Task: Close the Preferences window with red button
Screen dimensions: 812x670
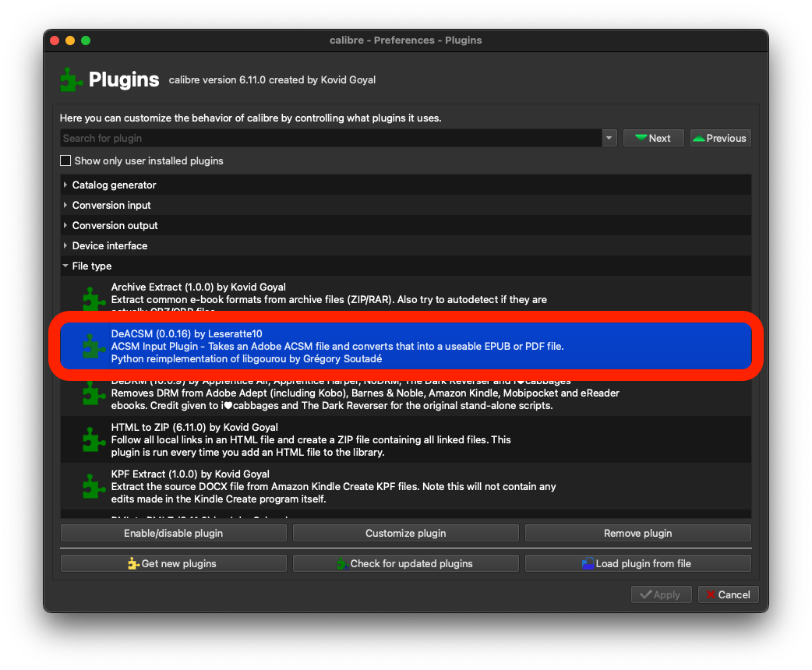Action: point(55,41)
